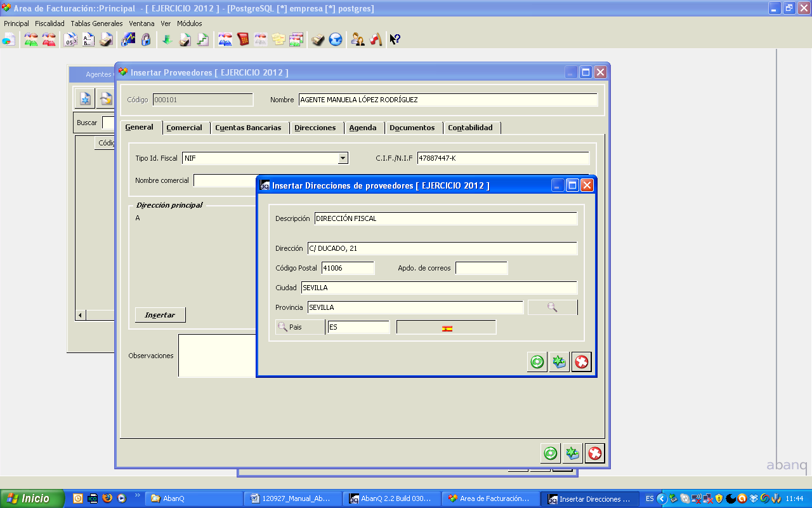
Task: Switch to the General tab
Action: (140, 127)
